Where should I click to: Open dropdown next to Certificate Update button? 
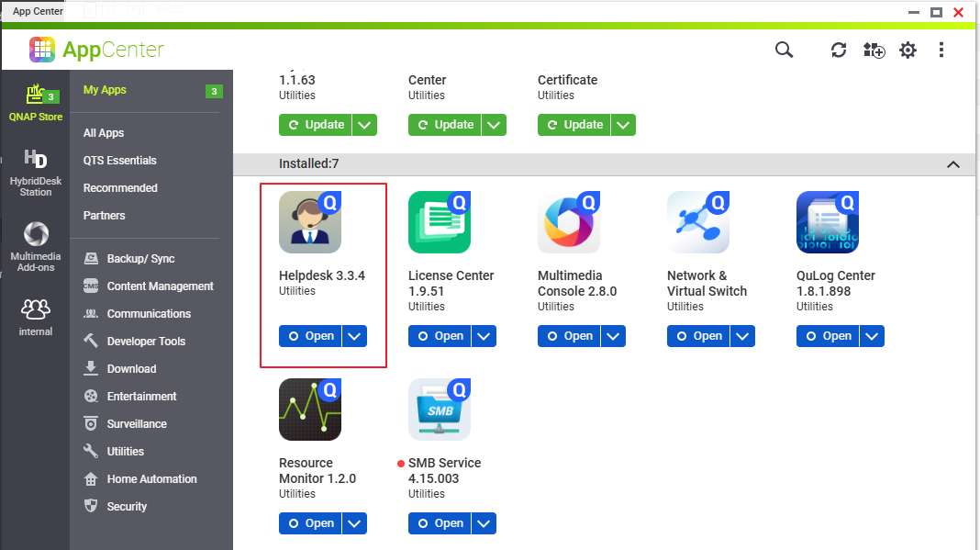[623, 125]
